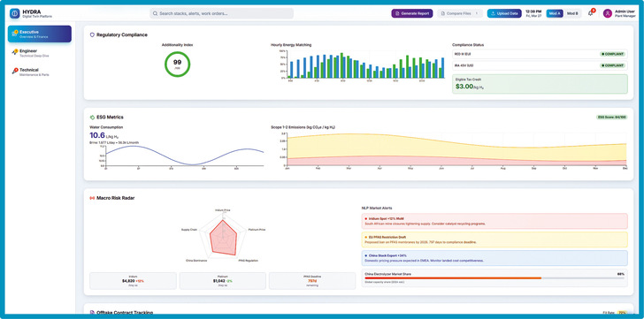The image size is (644, 319).
Task: Click the Generate Report button
Action: tap(412, 13)
